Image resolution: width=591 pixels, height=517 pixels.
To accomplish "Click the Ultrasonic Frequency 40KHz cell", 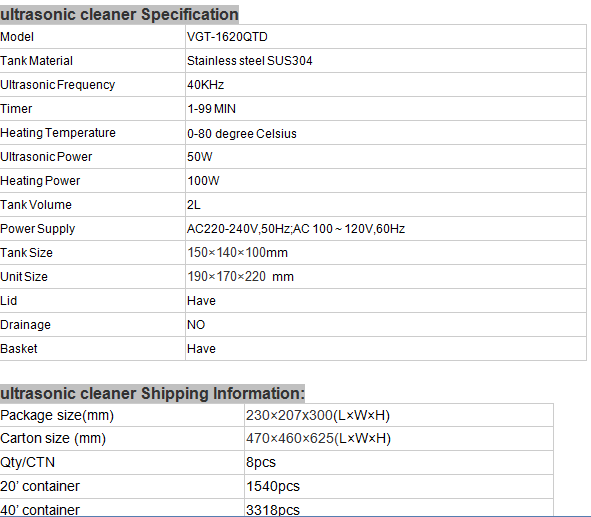I will point(386,85).
